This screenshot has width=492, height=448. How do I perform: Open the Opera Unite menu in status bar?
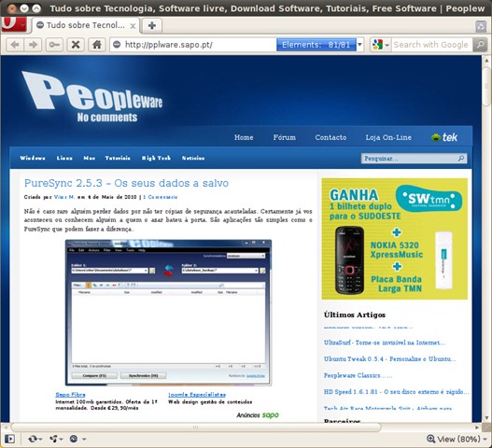point(56,439)
